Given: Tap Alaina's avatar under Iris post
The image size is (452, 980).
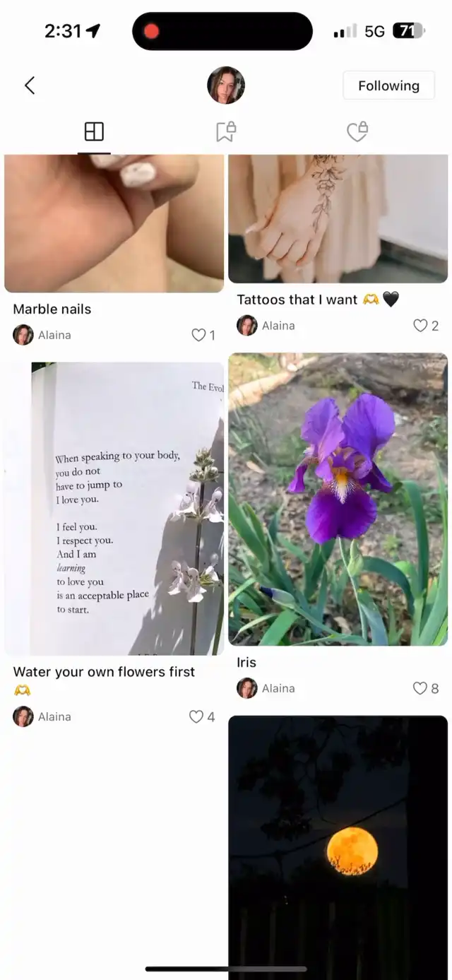Looking at the screenshot, I should pos(247,688).
